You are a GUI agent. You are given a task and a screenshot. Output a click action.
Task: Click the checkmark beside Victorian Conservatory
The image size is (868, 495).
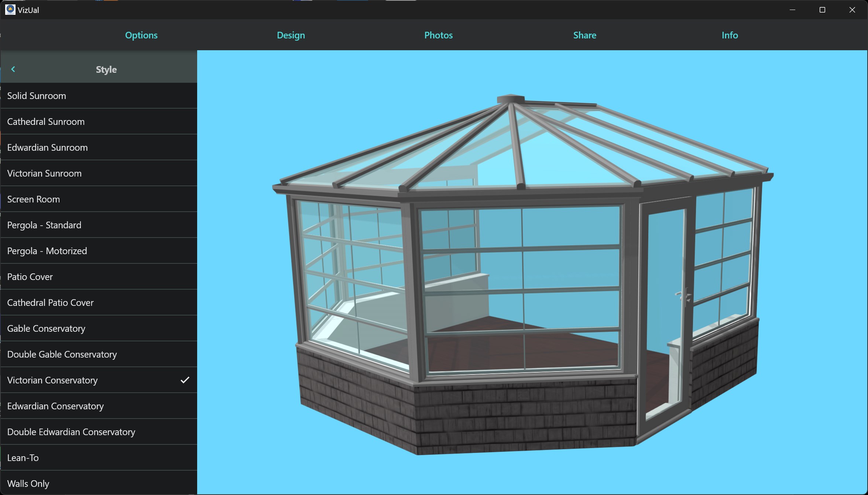pyautogui.click(x=185, y=380)
